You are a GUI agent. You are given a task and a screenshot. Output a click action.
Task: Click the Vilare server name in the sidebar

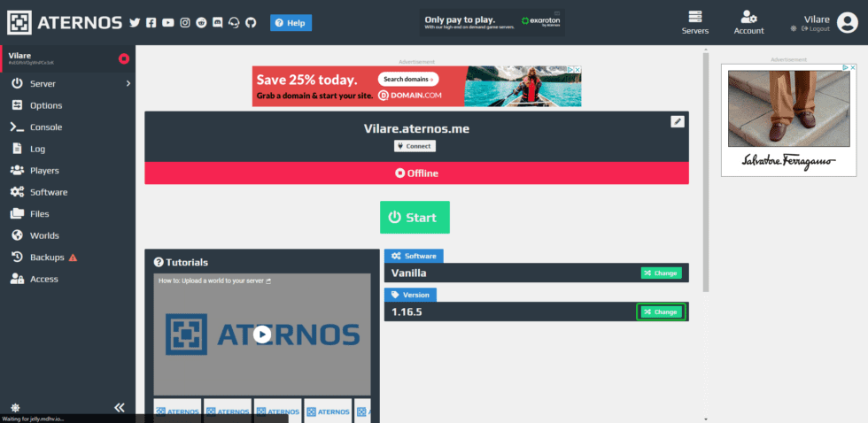pos(19,55)
